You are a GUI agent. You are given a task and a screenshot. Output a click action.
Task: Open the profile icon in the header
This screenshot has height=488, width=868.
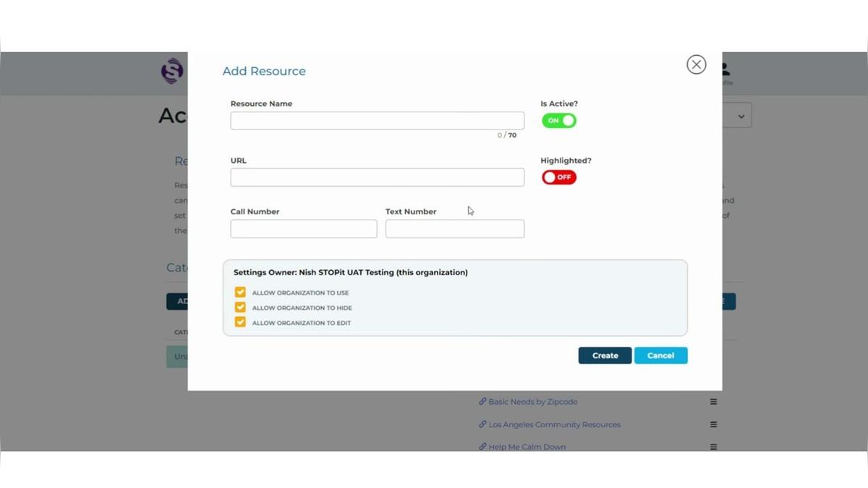point(726,72)
